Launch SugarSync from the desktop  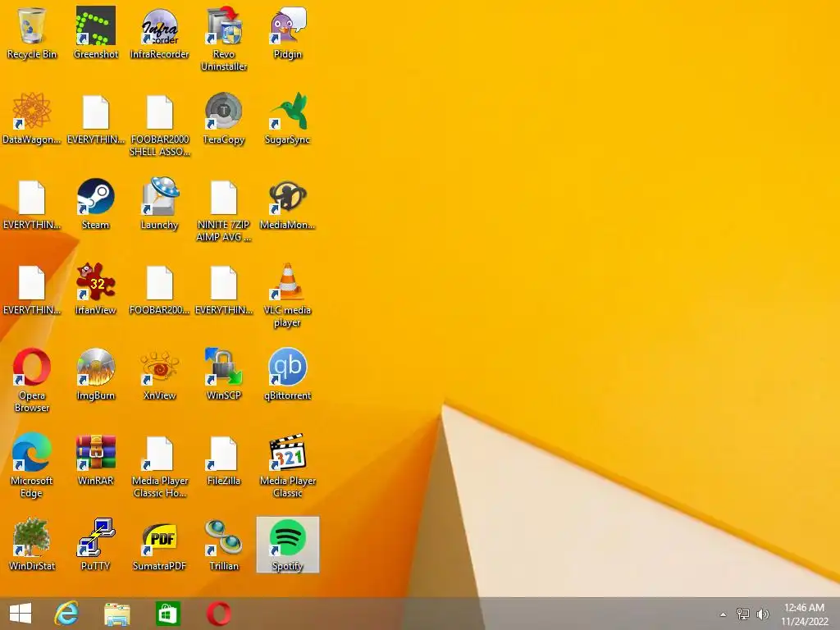(288, 118)
